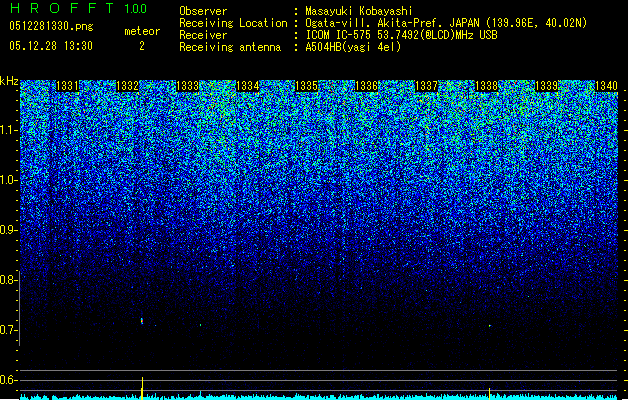Click the 1332 time marker
The image size is (629, 400).
click(127, 86)
